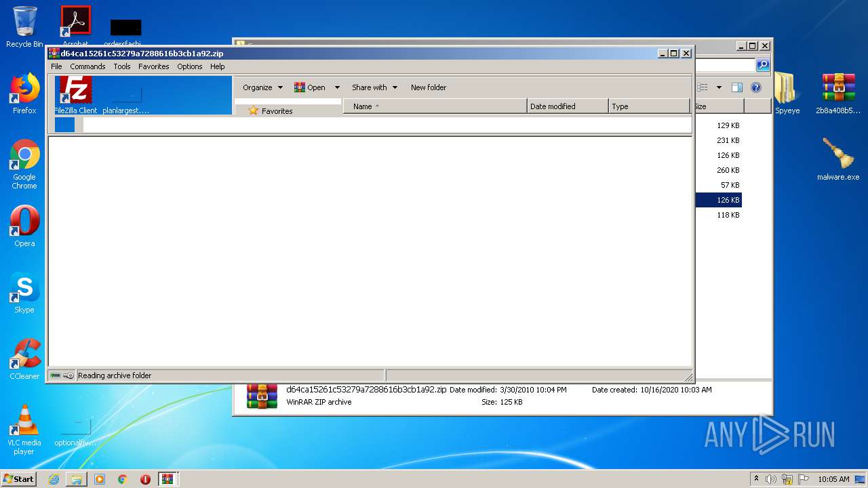Switch to WinRAR taskbar button
The height and width of the screenshot is (488, 868).
point(168,479)
